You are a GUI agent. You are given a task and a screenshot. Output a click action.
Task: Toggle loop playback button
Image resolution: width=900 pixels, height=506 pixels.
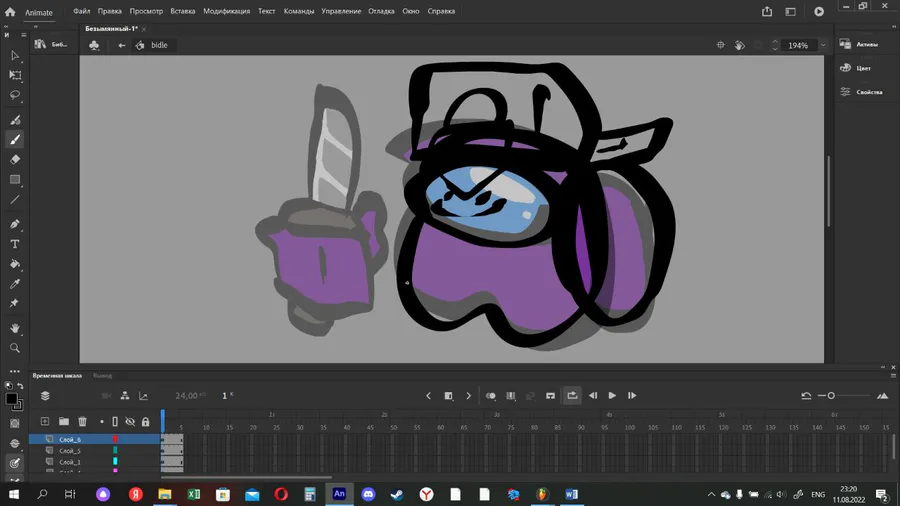tap(572, 395)
